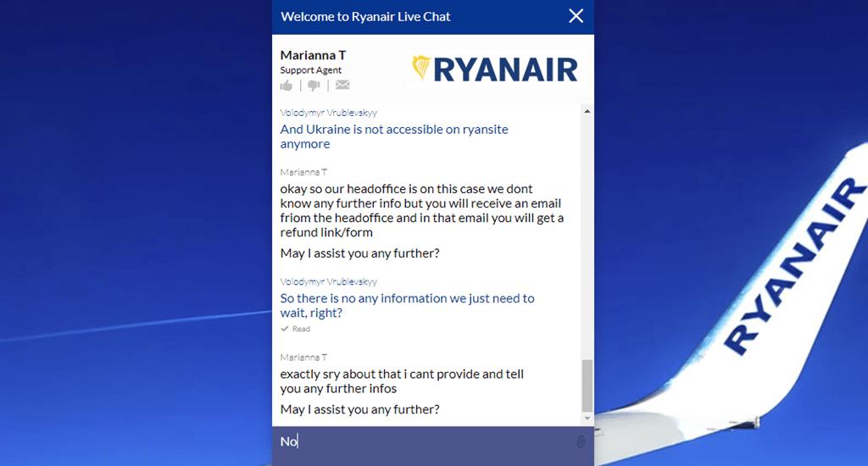Image resolution: width=868 pixels, height=466 pixels.
Task: Click message 'So there is no any information'
Action: [407, 306]
